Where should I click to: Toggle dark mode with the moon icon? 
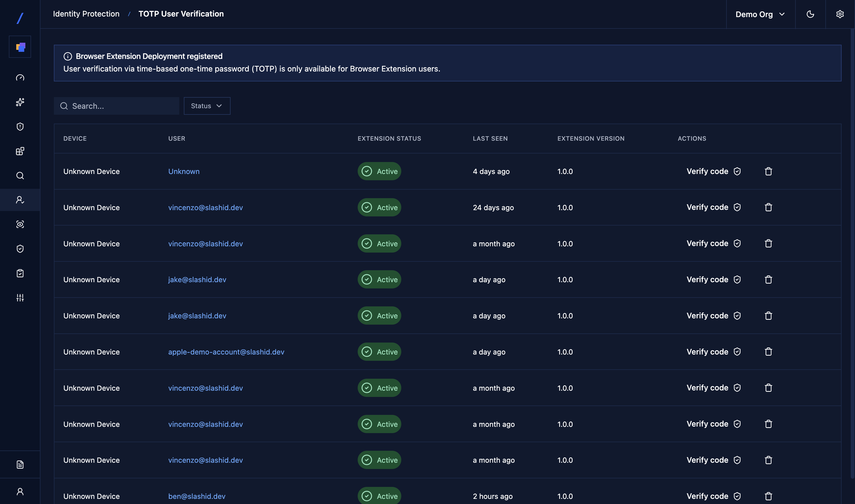click(810, 14)
